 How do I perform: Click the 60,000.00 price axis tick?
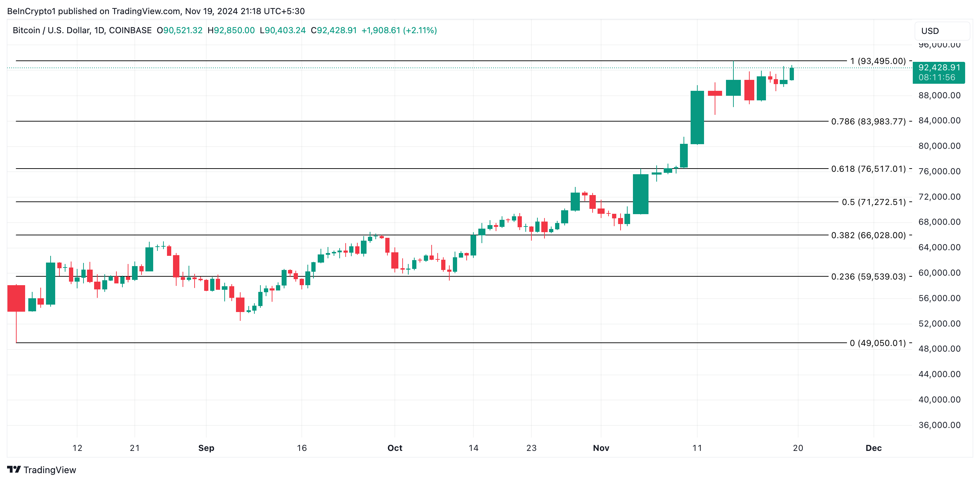939,272
